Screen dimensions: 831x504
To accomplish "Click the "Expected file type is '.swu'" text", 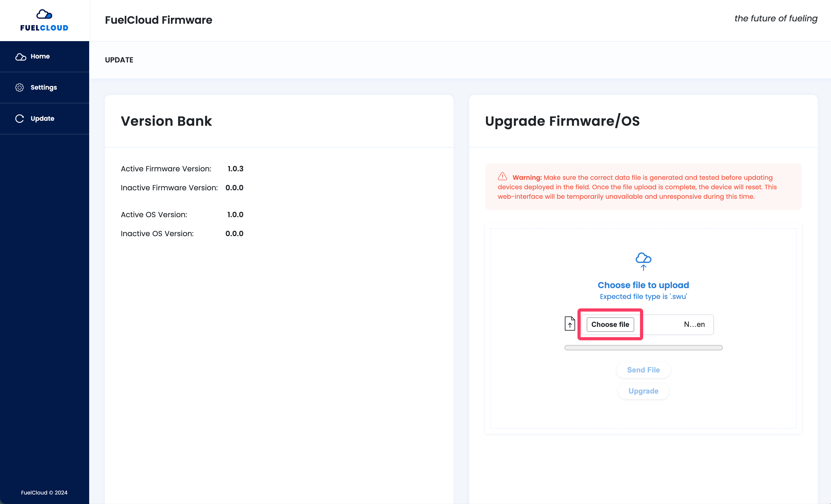I will pyautogui.click(x=643, y=297).
